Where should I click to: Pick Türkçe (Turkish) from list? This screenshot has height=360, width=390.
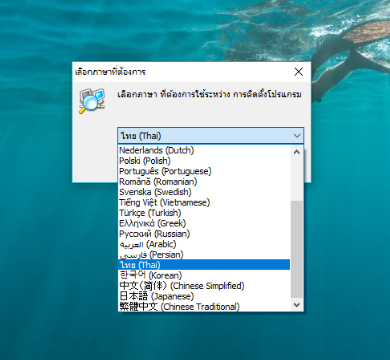204,213
